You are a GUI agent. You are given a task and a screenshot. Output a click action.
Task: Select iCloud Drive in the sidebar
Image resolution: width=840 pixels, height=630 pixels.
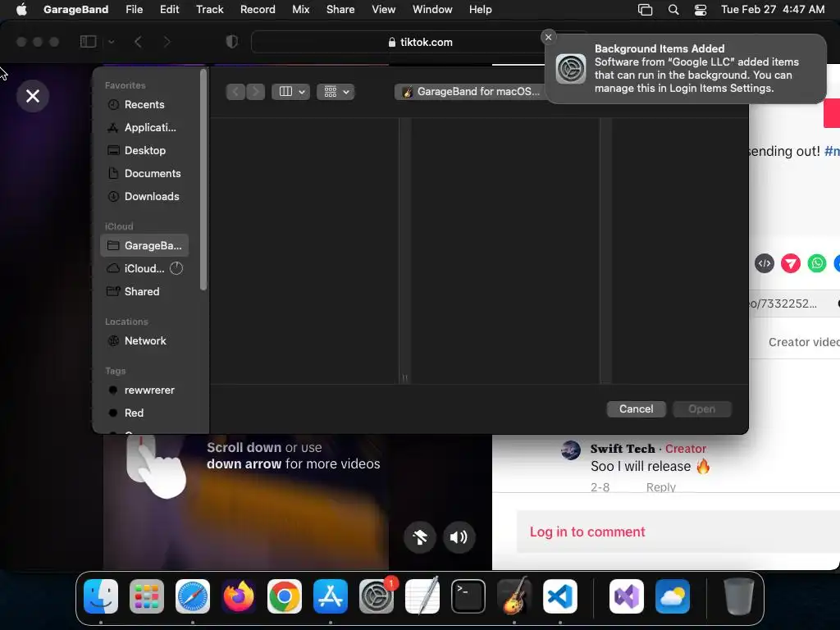pos(144,268)
